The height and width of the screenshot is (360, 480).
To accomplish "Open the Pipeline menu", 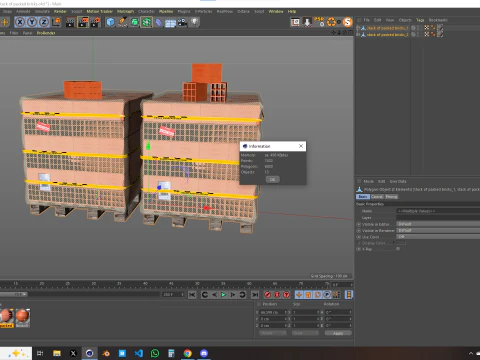I will pyautogui.click(x=166, y=11).
